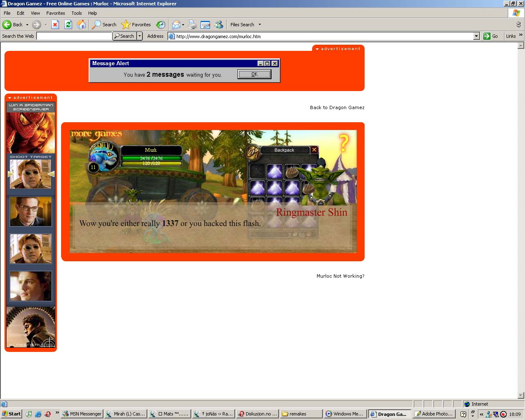
Task: Click the Shoot Target Doc Ock thumbnail
Action: point(30,174)
